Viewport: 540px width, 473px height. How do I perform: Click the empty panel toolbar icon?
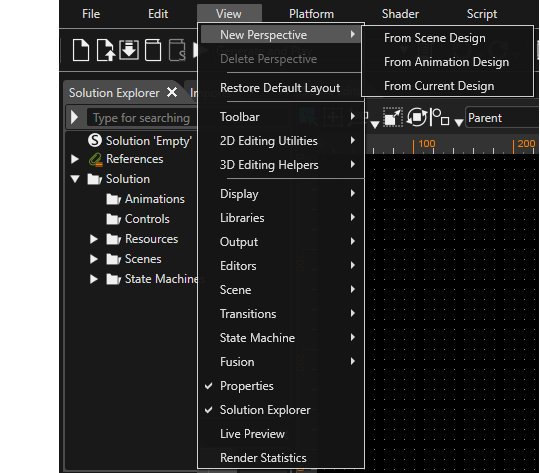pyautogui.click(x=153, y=50)
